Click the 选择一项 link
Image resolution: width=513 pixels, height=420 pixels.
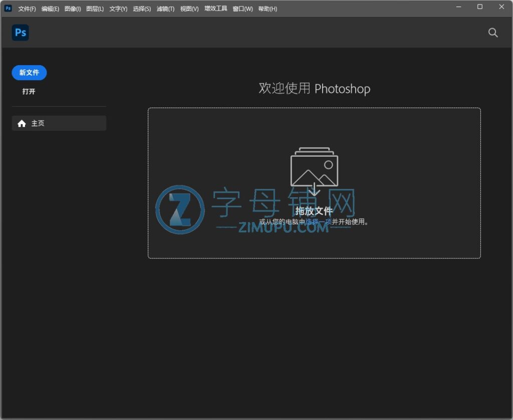(318, 222)
